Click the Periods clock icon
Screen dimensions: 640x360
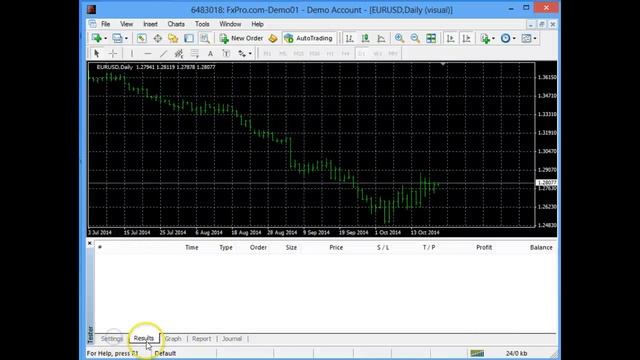tap(505, 38)
